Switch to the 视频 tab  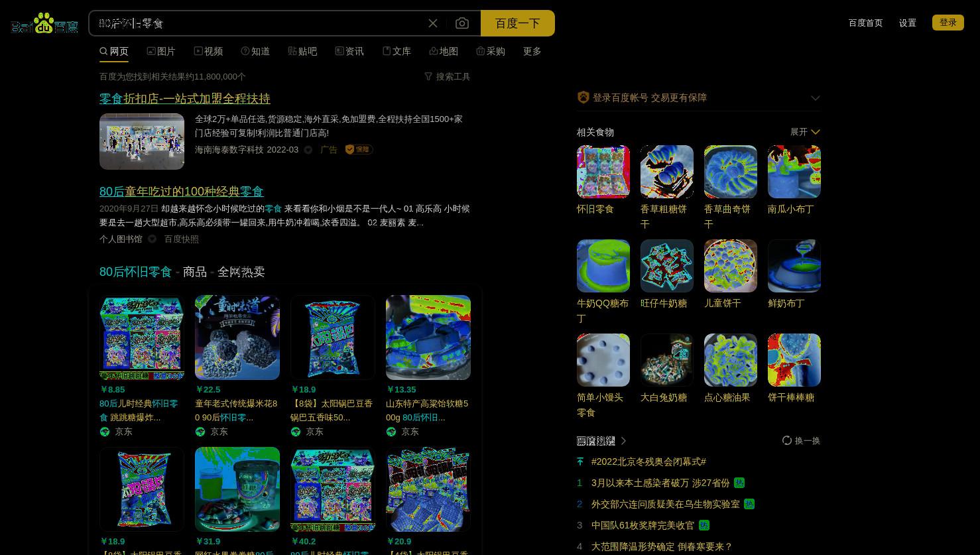click(x=208, y=51)
